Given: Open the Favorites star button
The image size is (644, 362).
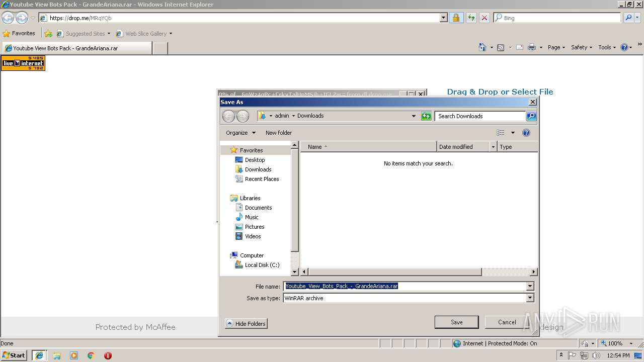Looking at the screenshot, I should point(19,33).
